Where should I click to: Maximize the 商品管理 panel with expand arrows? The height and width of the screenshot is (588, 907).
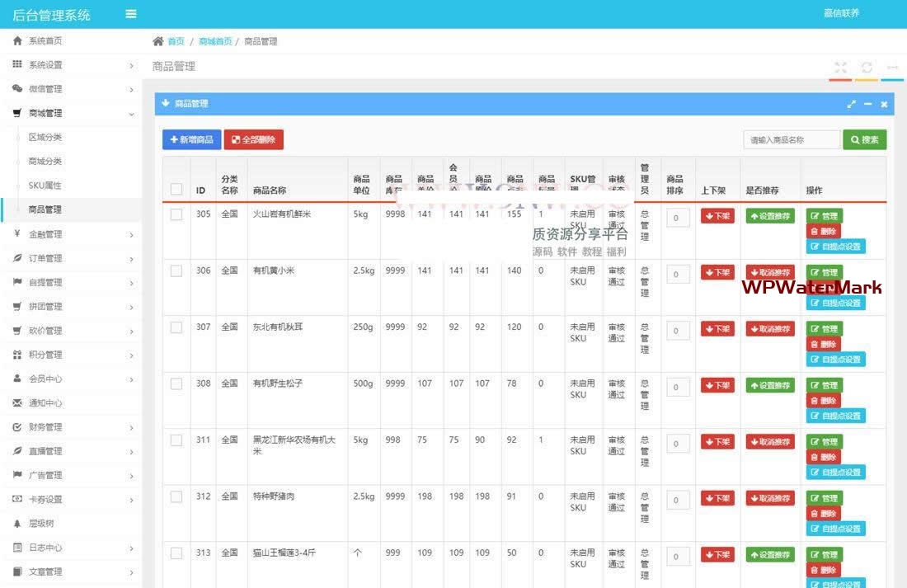851,104
